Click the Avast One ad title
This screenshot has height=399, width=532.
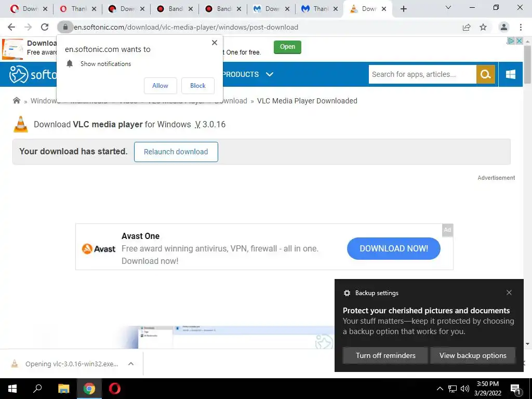[x=140, y=236]
